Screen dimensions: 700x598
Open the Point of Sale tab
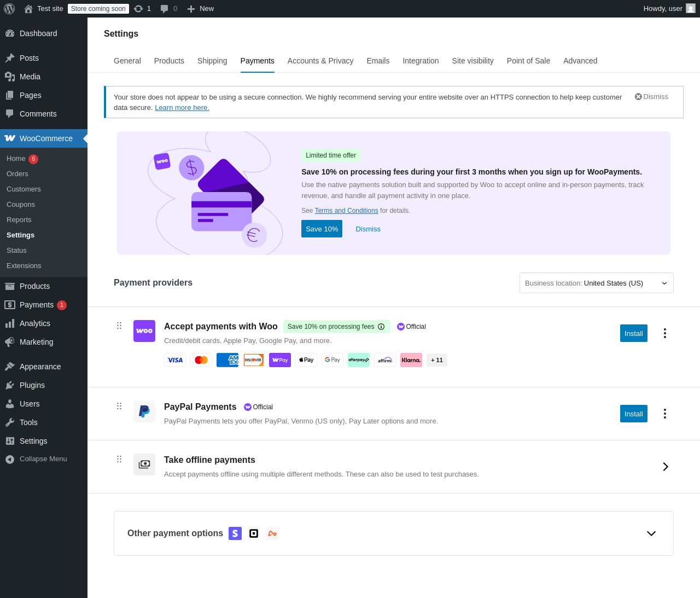pos(528,61)
